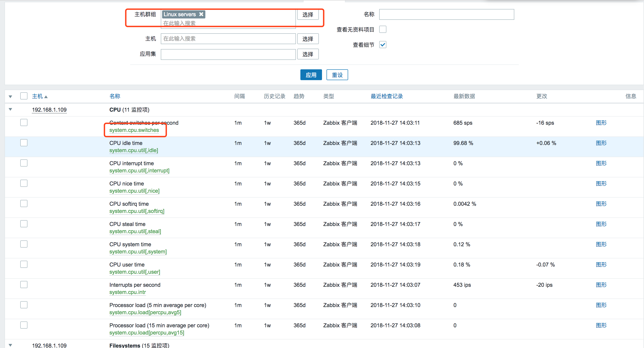Uncheck the 查看细节 checkbox
This screenshot has width=644, height=348.
click(x=383, y=45)
